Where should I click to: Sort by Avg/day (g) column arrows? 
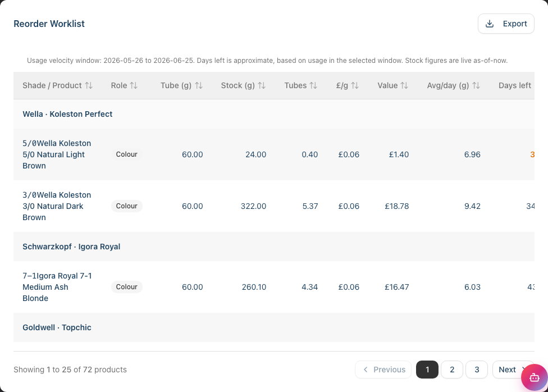(476, 86)
